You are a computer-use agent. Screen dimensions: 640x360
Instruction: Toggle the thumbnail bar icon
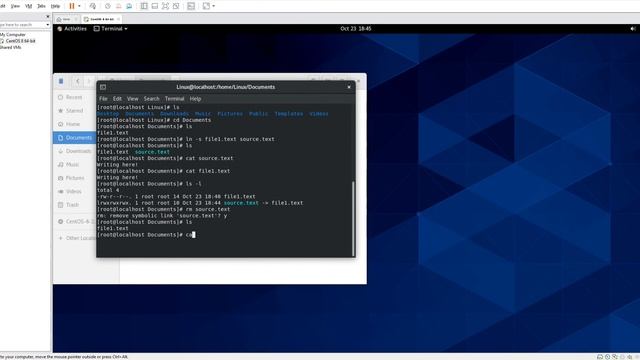[155, 6]
